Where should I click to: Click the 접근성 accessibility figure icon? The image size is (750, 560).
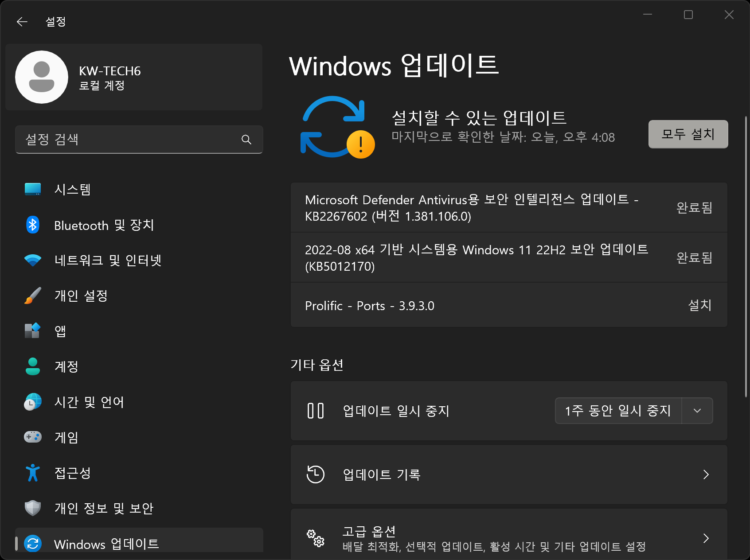[x=33, y=473]
